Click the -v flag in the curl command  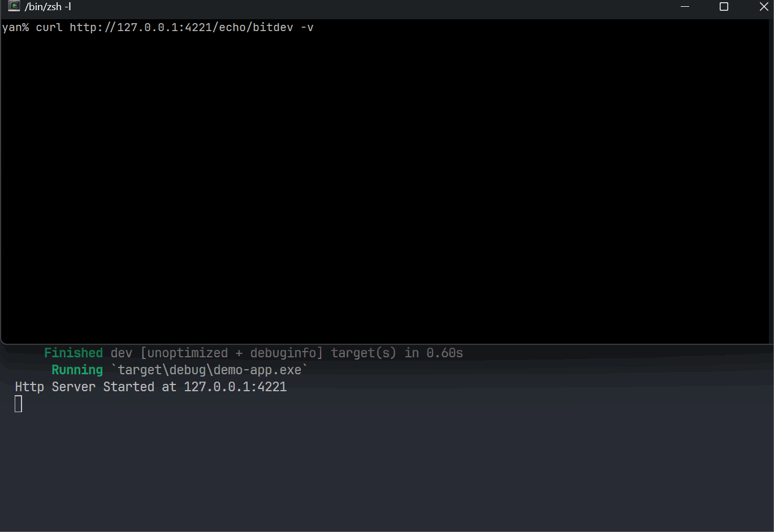click(x=307, y=27)
